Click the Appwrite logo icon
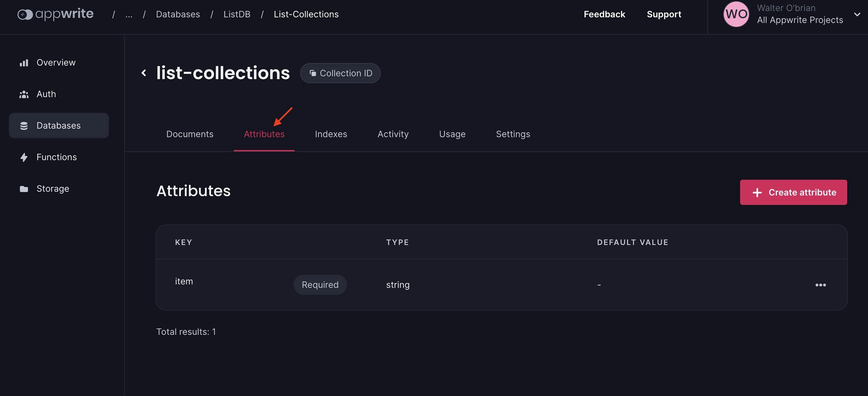This screenshot has height=396, width=868. (25, 14)
